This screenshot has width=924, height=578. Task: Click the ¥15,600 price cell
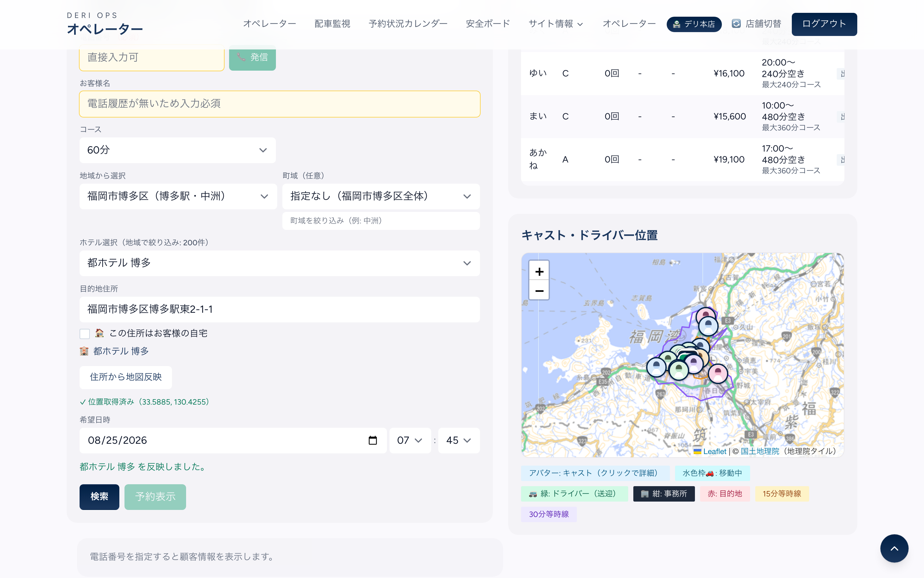[x=730, y=117]
